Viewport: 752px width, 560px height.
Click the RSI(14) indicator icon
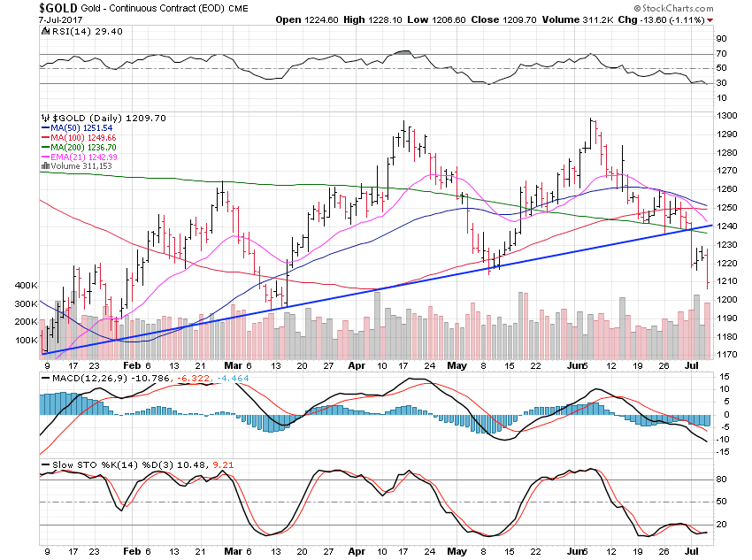[x=45, y=31]
